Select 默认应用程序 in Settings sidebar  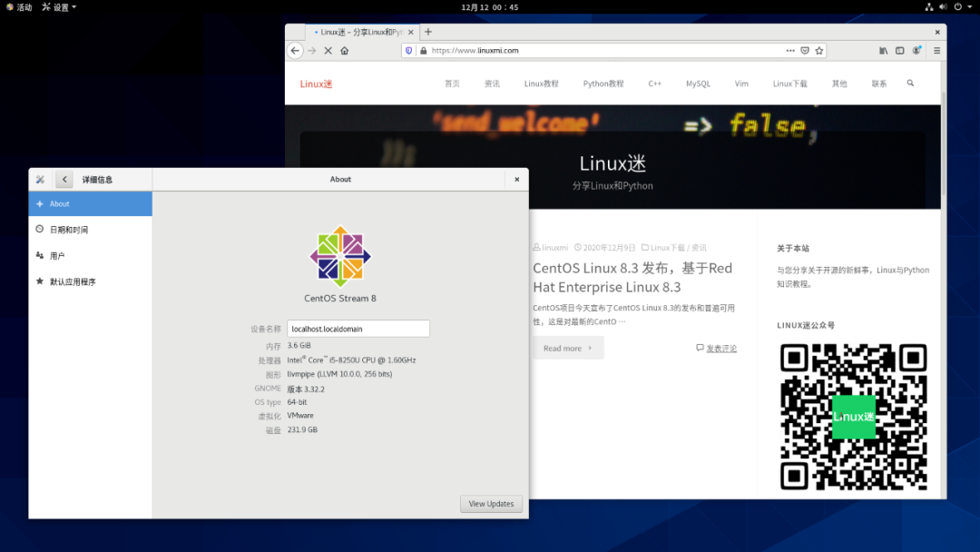click(90, 282)
